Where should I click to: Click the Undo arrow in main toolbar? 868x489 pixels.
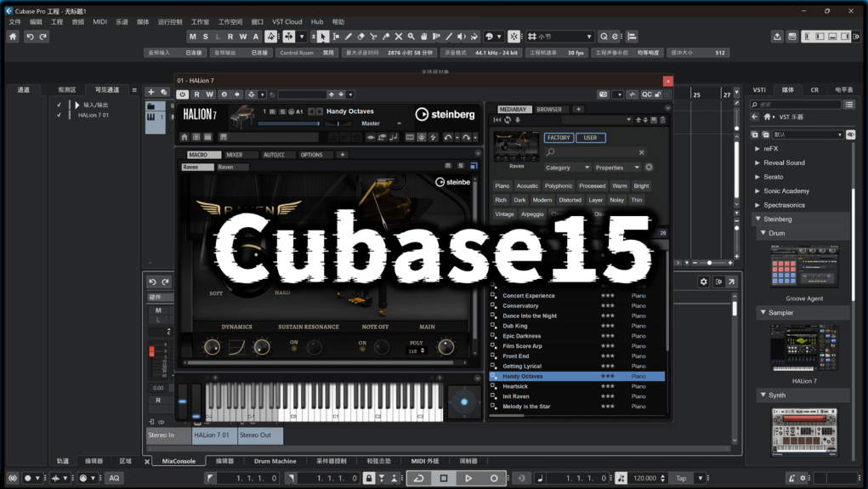click(x=30, y=37)
